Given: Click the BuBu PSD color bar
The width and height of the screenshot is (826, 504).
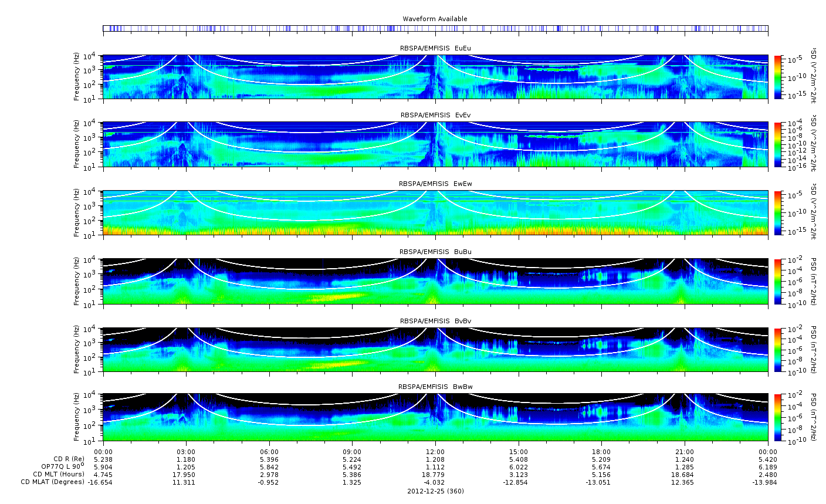Looking at the screenshot, I should (x=778, y=281).
